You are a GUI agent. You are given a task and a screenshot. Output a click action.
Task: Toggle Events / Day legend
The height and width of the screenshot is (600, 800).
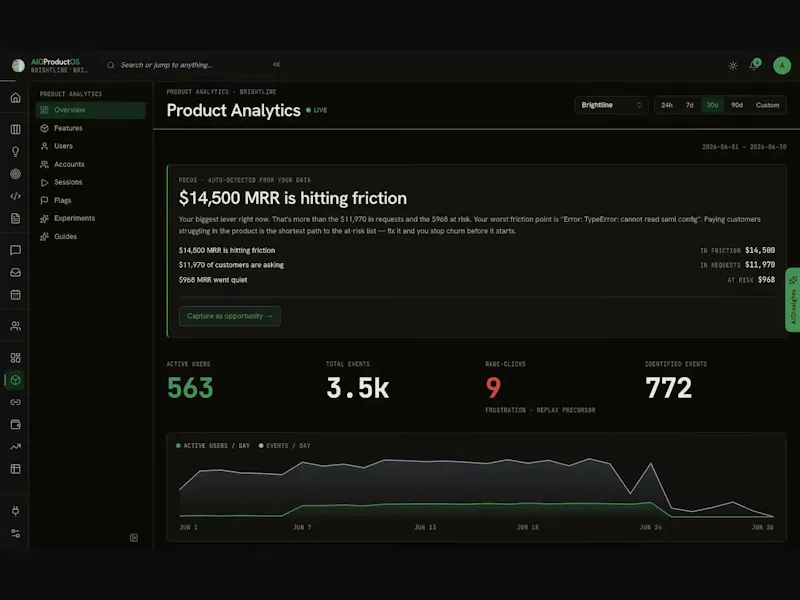click(285, 445)
